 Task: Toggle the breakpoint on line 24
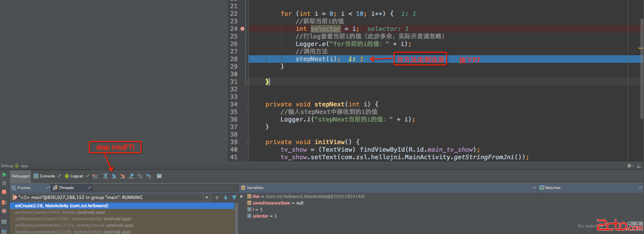tap(242, 29)
